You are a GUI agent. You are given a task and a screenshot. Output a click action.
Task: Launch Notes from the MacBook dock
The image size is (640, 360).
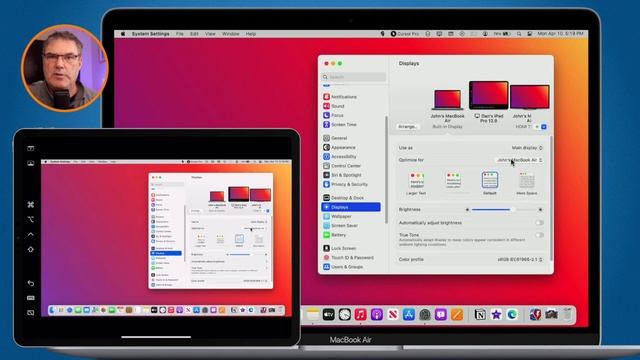point(313,315)
